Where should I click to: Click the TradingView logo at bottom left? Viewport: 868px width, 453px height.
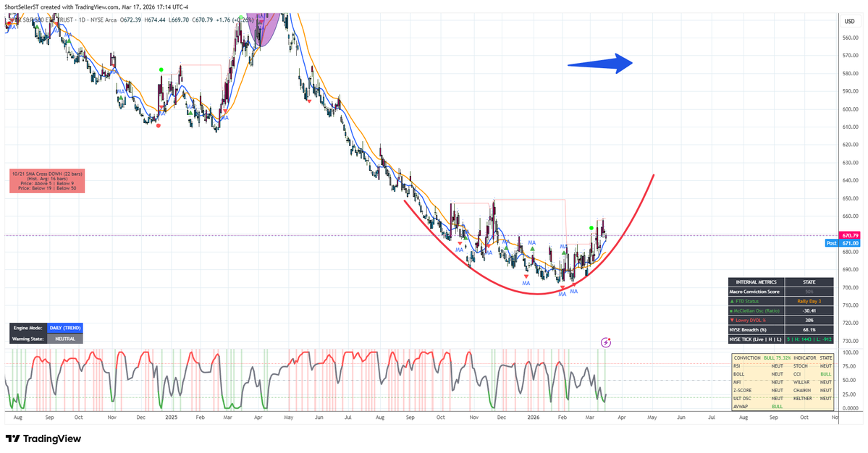pos(43,439)
